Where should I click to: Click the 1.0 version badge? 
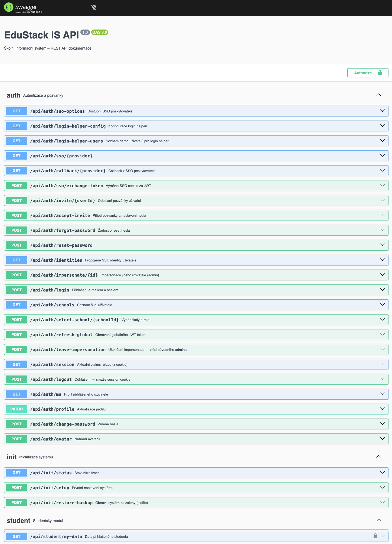[x=85, y=32]
